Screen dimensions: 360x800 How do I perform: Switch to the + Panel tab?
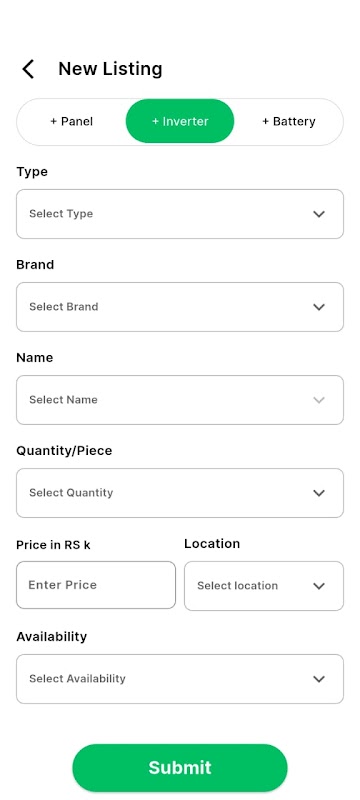click(71, 121)
